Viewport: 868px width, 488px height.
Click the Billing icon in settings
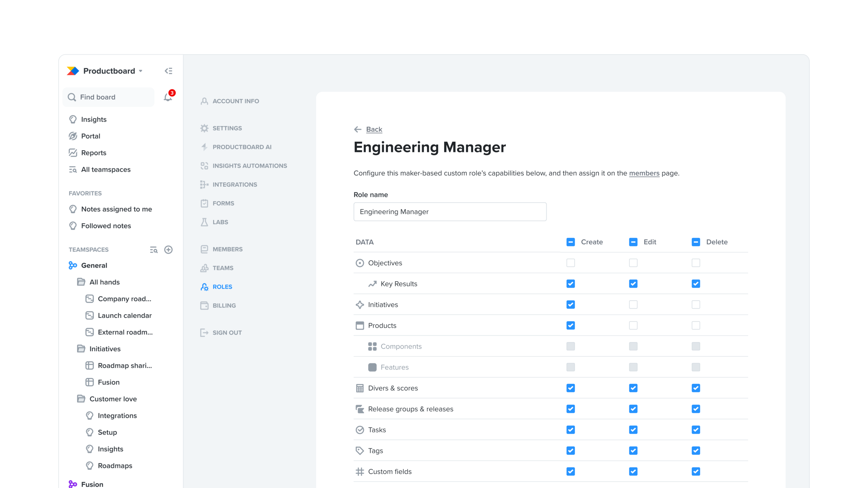coord(204,305)
